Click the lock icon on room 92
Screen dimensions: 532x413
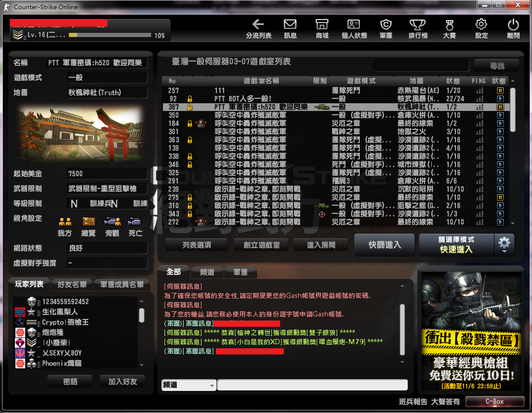coord(190,99)
